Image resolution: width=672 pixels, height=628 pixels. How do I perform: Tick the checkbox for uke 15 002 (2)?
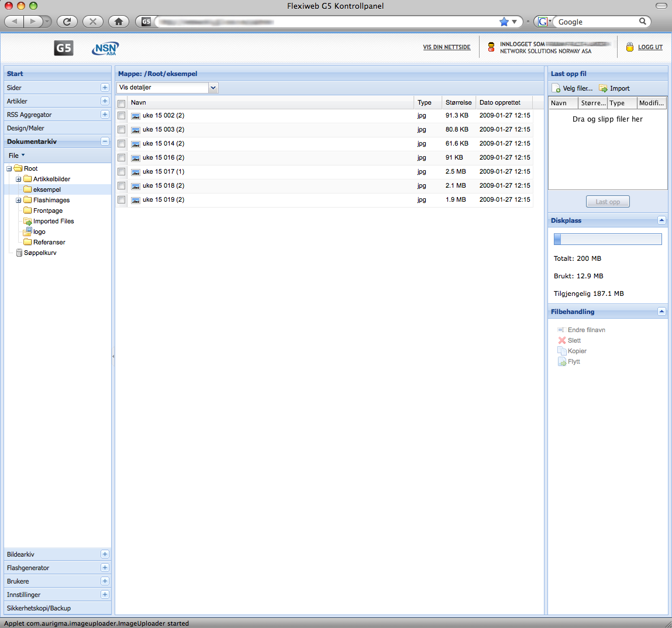click(x=122, y=116)
